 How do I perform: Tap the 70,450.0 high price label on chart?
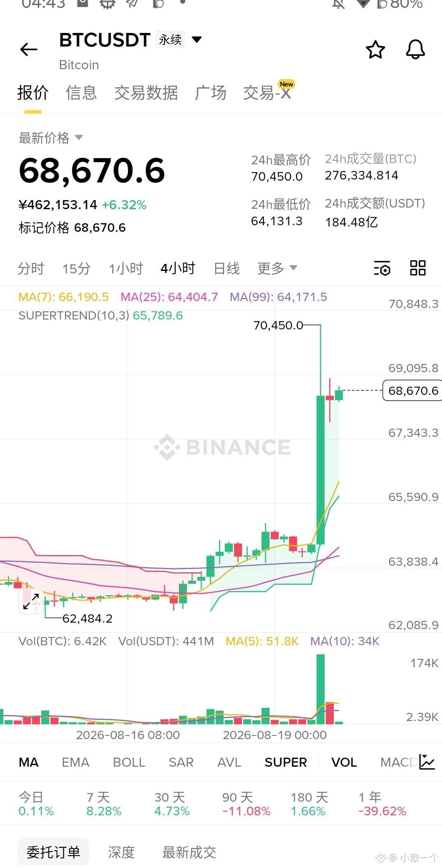(278, 325)
